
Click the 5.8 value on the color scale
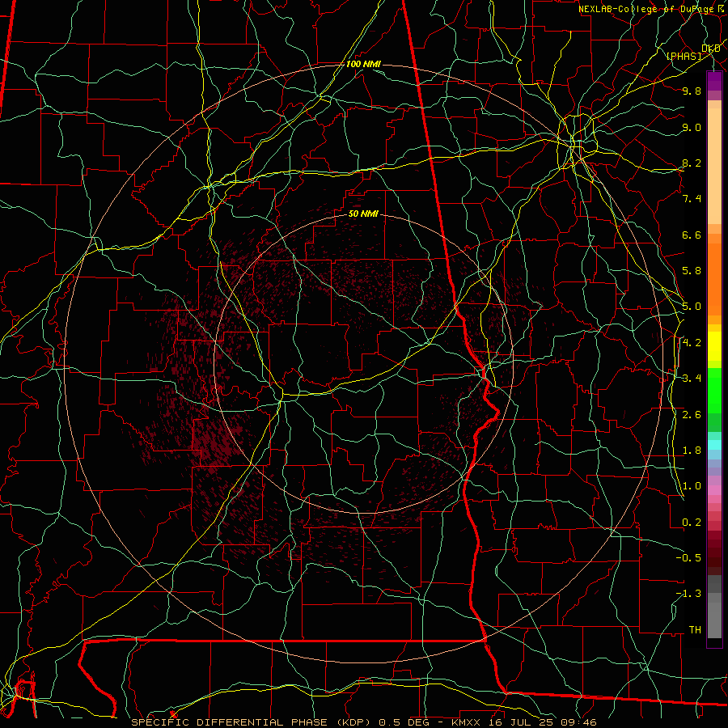click(x=692, y=271)
